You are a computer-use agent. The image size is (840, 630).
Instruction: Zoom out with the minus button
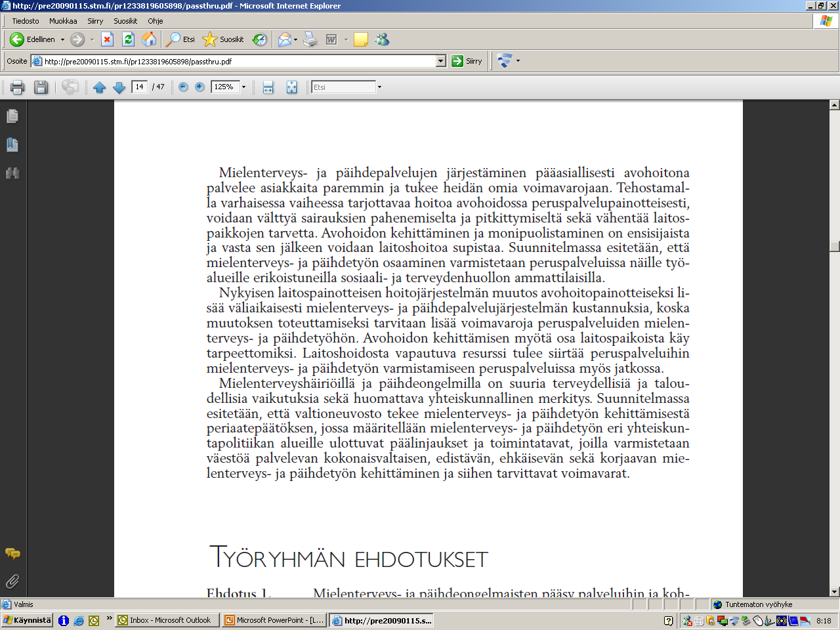(184, 87)
